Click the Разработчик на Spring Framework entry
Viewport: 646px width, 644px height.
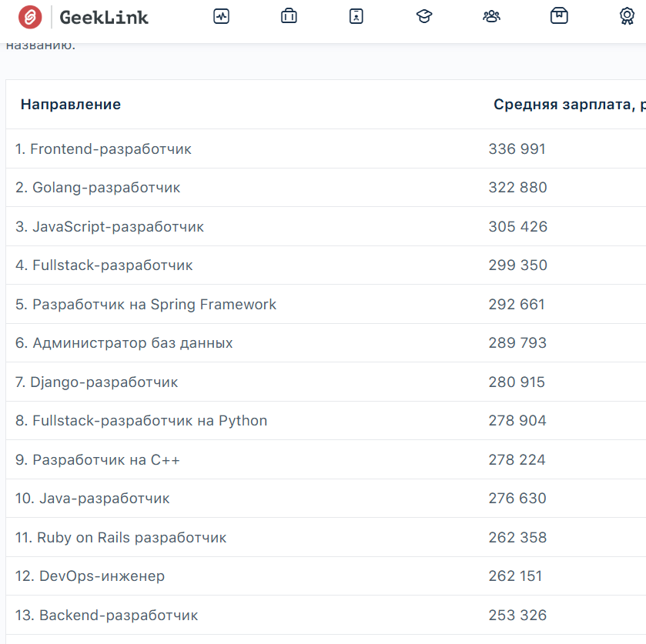146,305
